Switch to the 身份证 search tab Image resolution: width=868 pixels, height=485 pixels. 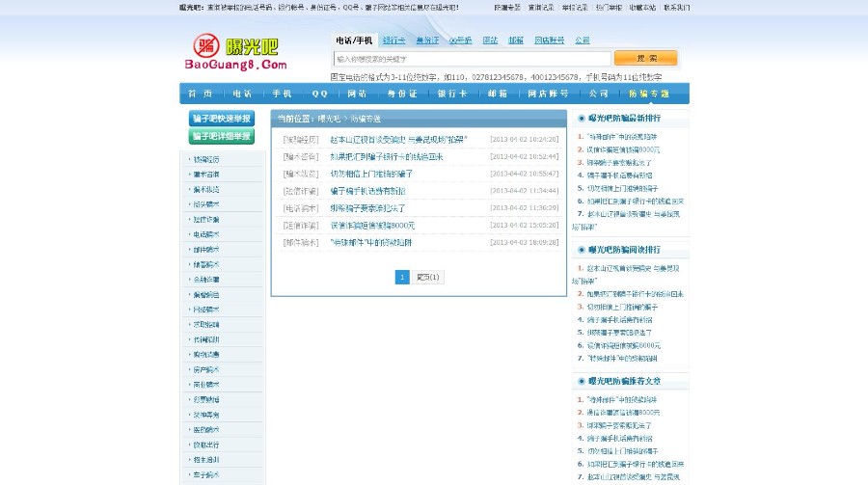coord(427,40)
